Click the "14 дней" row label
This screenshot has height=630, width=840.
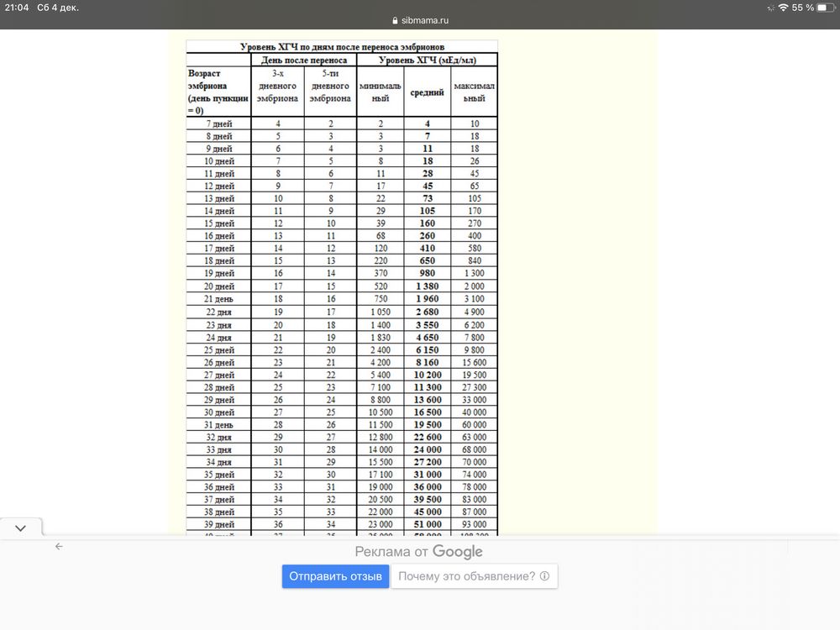219,211
